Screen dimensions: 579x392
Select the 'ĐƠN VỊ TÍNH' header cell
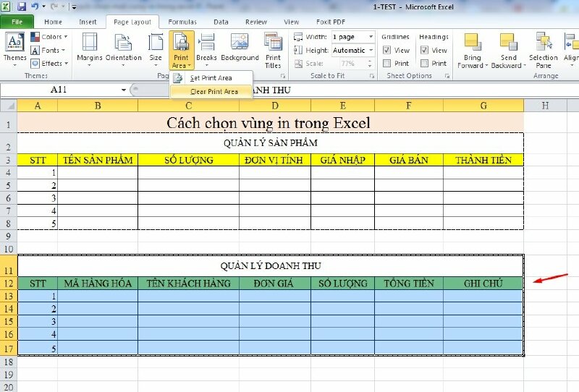pyautogui.click(x=275, y=160)
